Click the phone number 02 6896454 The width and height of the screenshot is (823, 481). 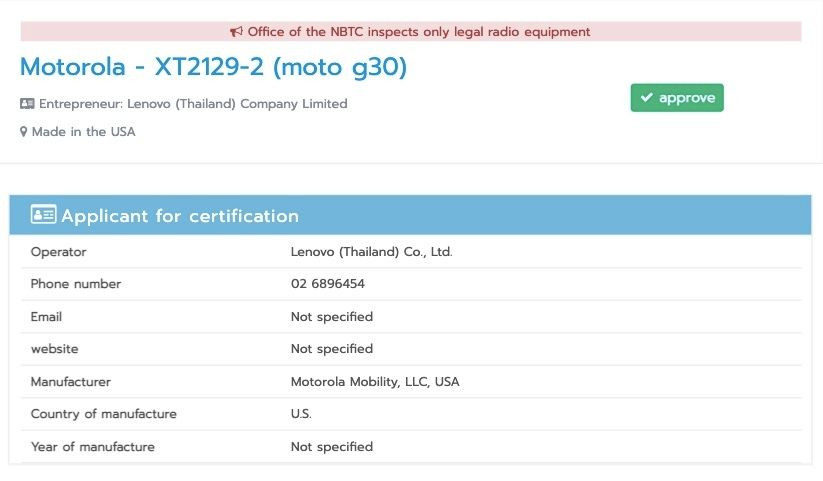[327, 284]
